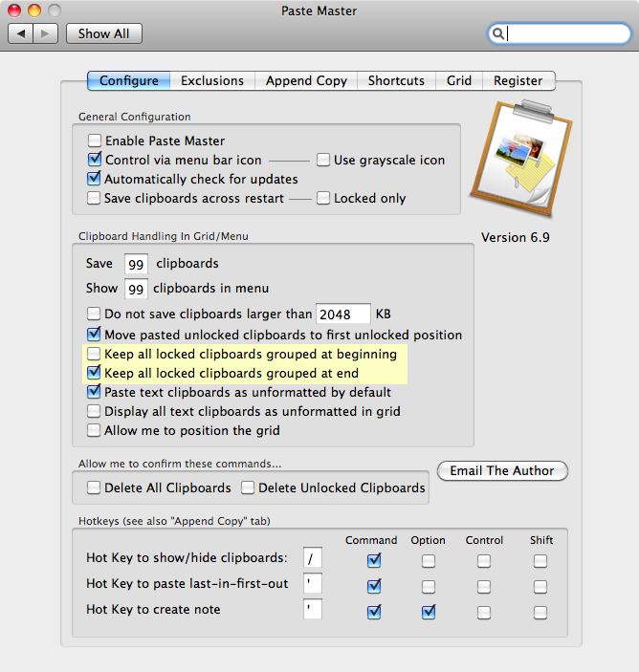Enable Option modifier for create note hotkey

(429, 611)
